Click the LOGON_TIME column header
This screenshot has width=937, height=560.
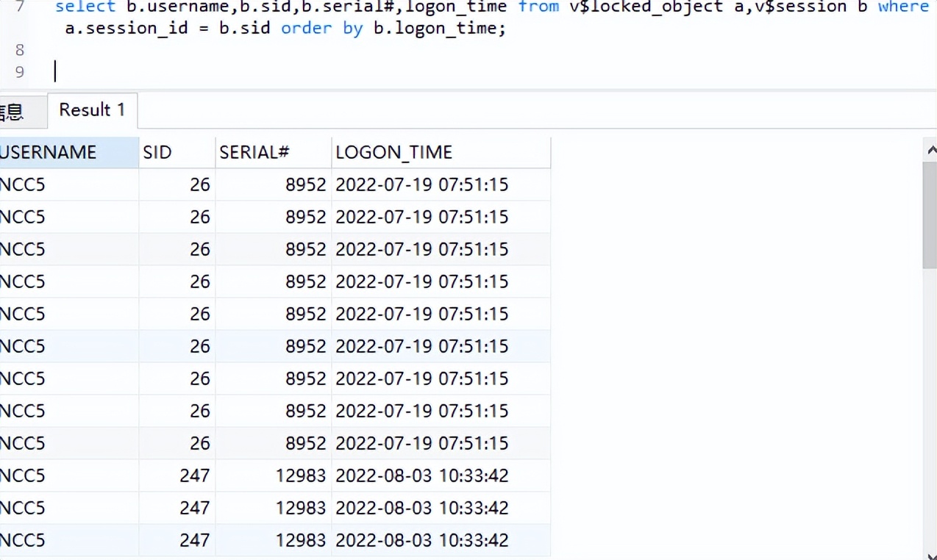(x=441, y=152)
